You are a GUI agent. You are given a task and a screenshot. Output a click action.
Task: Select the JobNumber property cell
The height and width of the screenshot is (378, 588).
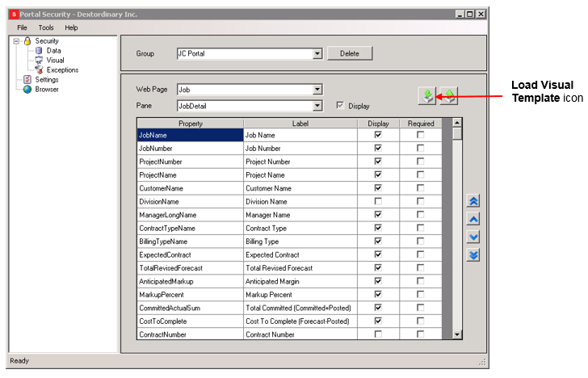189,149
